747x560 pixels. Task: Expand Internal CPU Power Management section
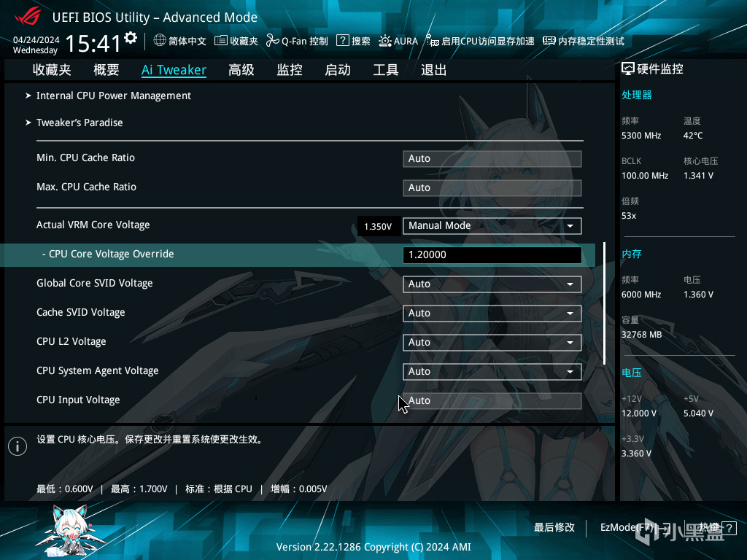(x=113, y=96)
